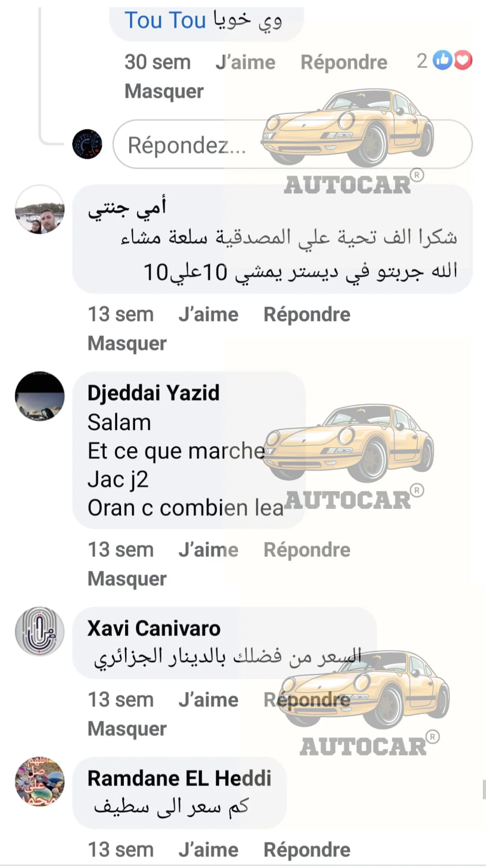This screenshot has height=868, width=486.
Task: Hide the أمي جنتي comment using Masquer
Action: (127, 343)
